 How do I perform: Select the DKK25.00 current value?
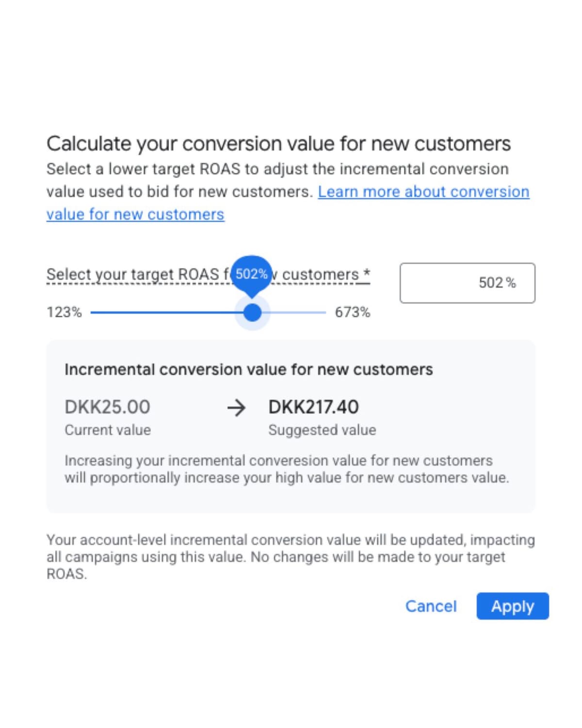tap(108, 408)
